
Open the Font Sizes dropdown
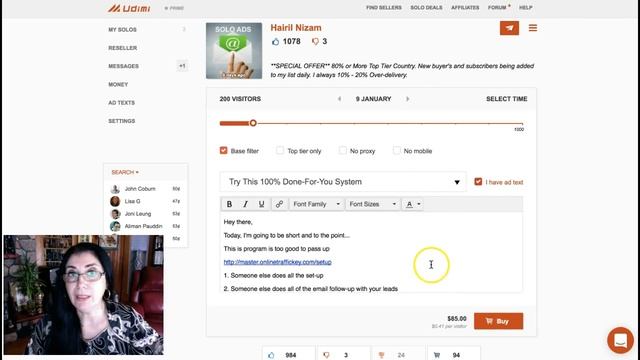click(x=373, y=204)
